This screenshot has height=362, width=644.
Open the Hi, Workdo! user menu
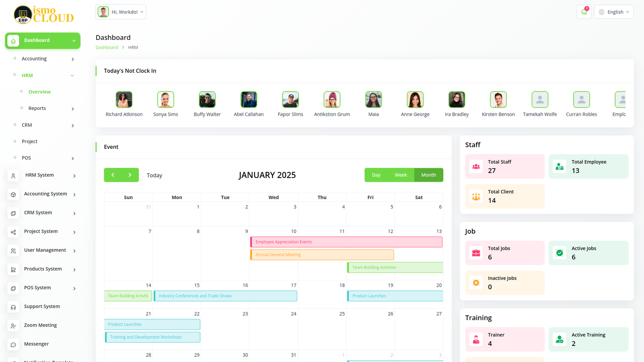(121, 12)
